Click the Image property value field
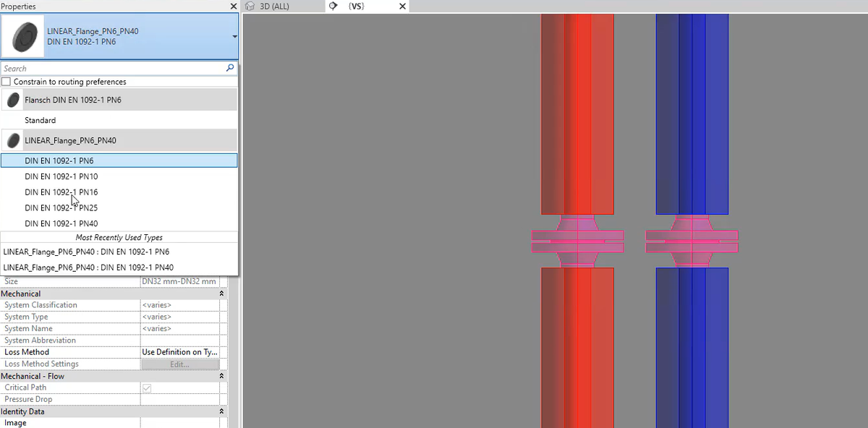Screen dimensions: 868x428 point(179,423)
